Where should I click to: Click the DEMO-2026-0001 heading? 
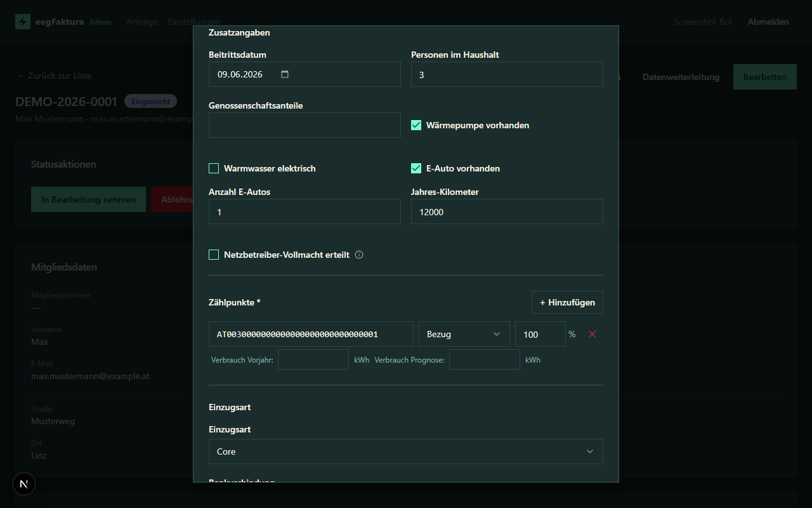(x=67, y=102)
